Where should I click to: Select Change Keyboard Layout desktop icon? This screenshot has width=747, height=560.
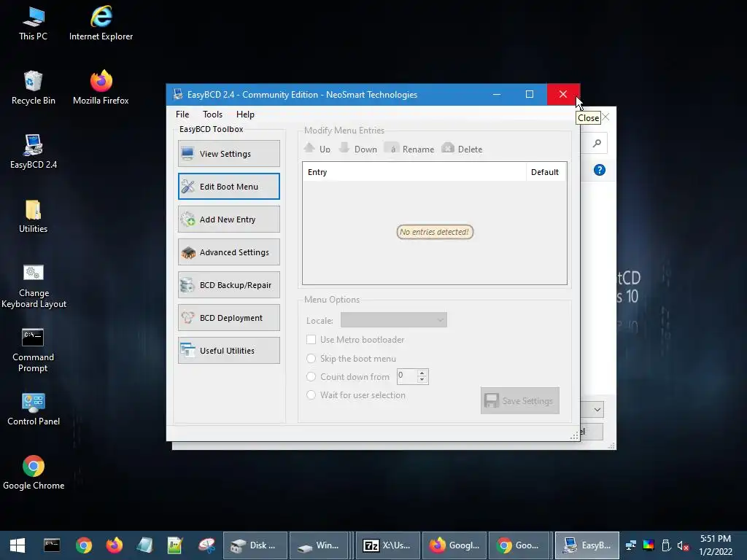click(34, 286)
